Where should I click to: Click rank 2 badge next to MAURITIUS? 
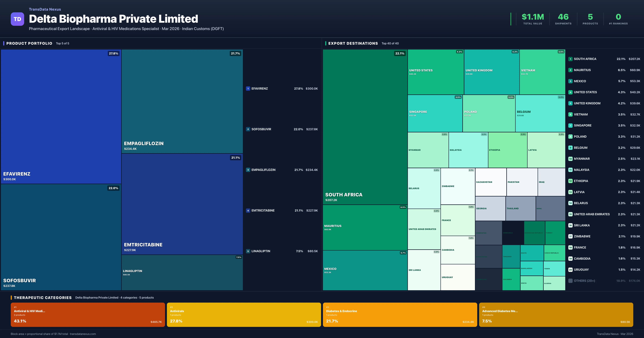pos(570,70)
